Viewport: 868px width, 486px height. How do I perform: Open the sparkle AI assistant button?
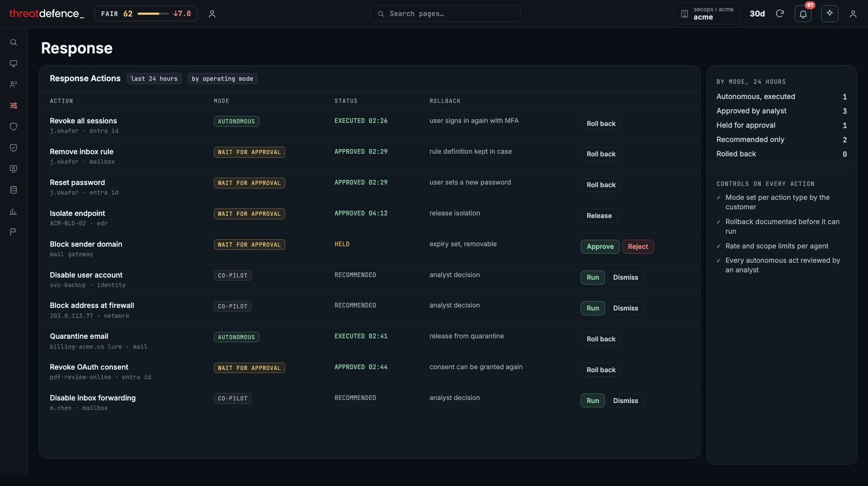click(829, 13)
